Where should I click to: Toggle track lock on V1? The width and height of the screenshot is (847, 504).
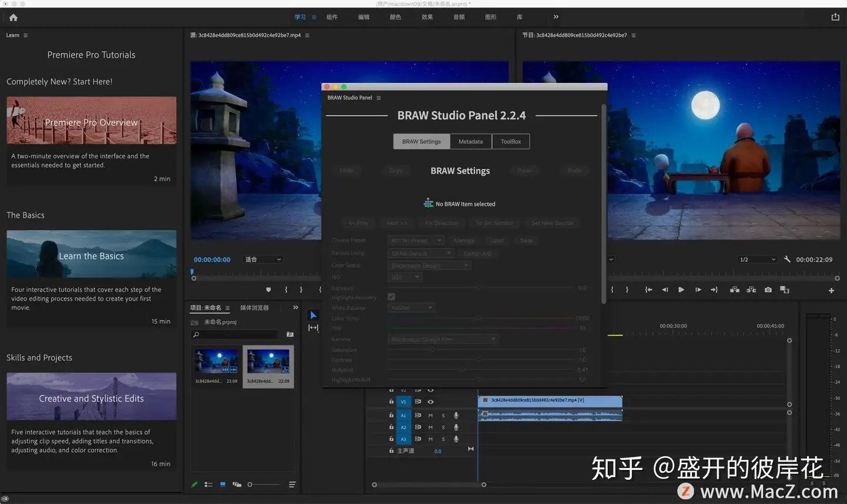391,402
